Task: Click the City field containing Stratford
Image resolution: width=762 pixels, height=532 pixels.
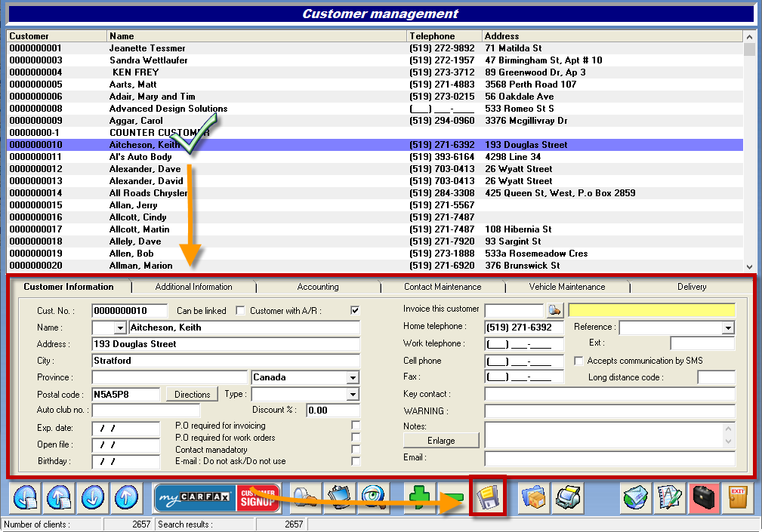Action: point(226,361)
